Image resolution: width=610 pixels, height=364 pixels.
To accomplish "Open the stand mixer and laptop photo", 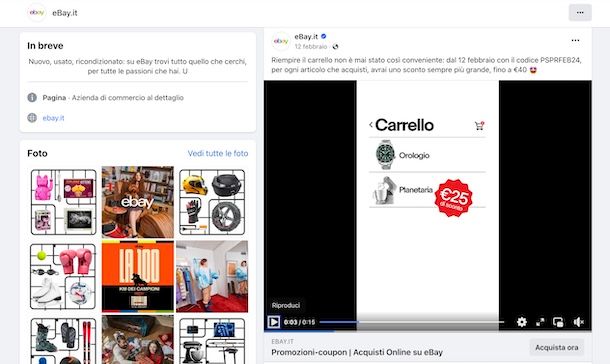I will coord(212,340).
